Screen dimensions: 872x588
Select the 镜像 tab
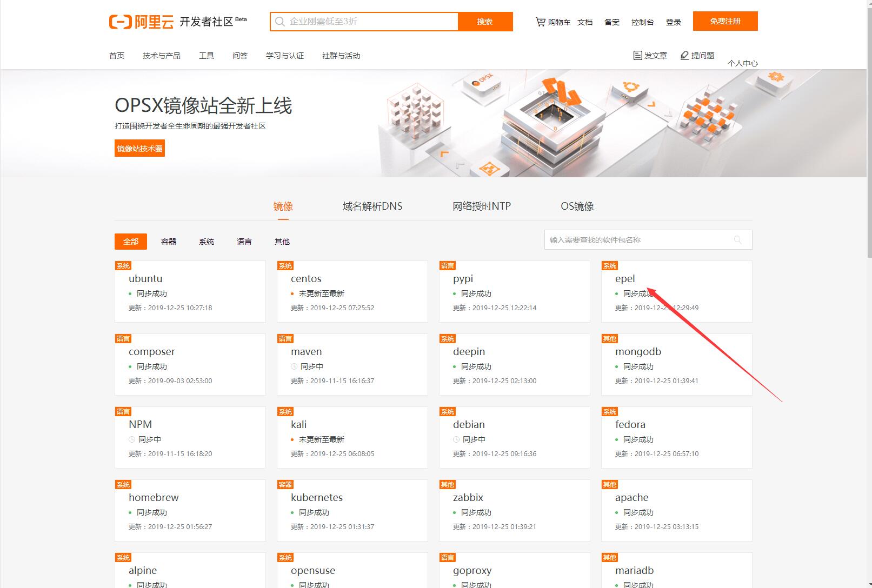[283, 206]
